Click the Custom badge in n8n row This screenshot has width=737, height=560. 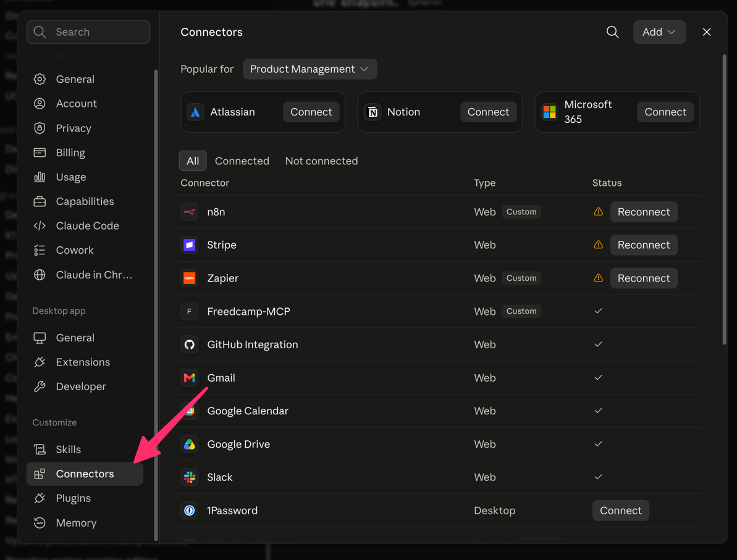click(x=521, y=212)
